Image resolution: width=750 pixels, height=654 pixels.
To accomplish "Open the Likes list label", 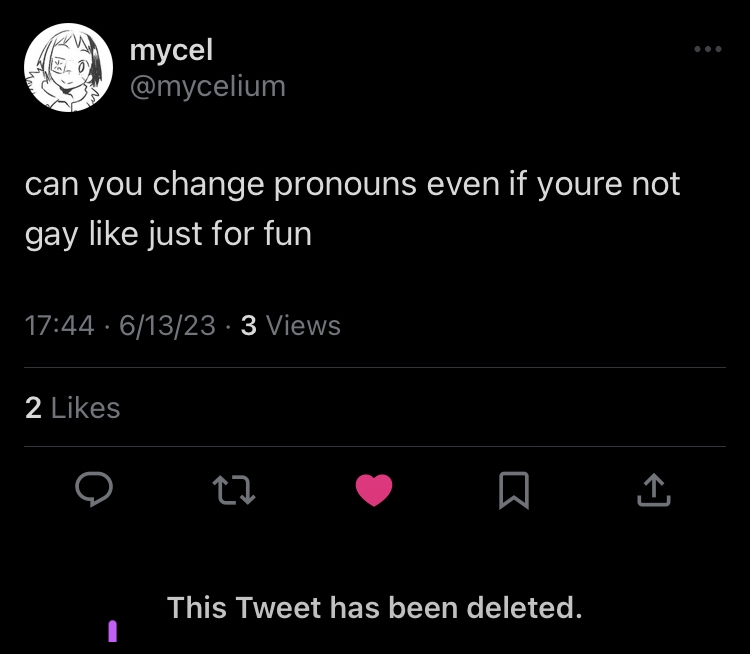I will tap(85, 408).
